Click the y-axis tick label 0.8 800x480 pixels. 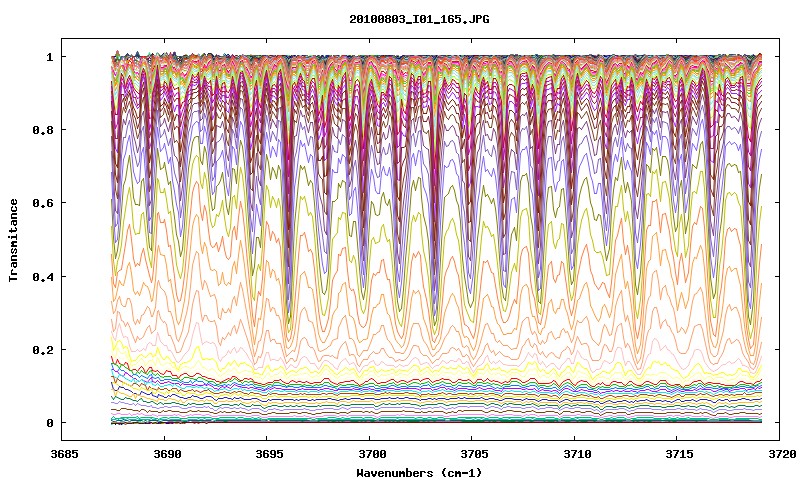(x=42, y=130)
